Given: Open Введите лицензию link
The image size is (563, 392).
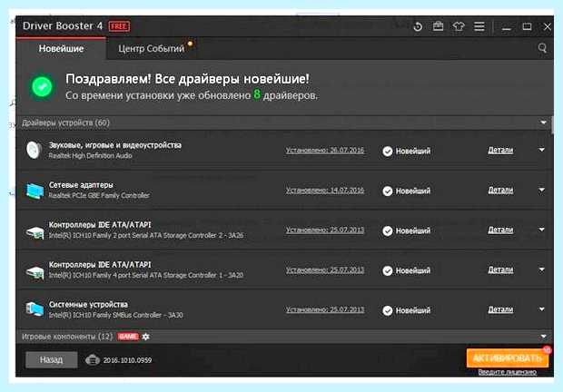Looking at the screenshot, I should pos(507,372).
